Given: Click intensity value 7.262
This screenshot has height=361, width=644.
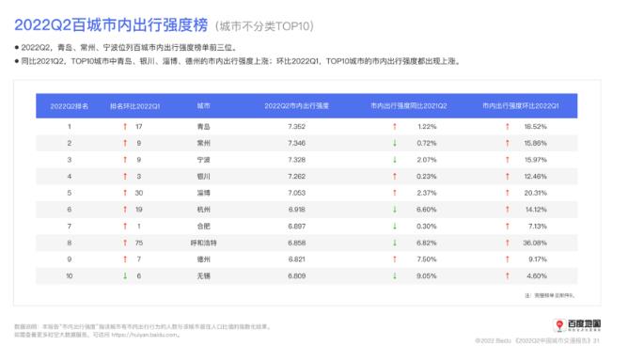Looking at the screenshot, I should tap(296, 176).
